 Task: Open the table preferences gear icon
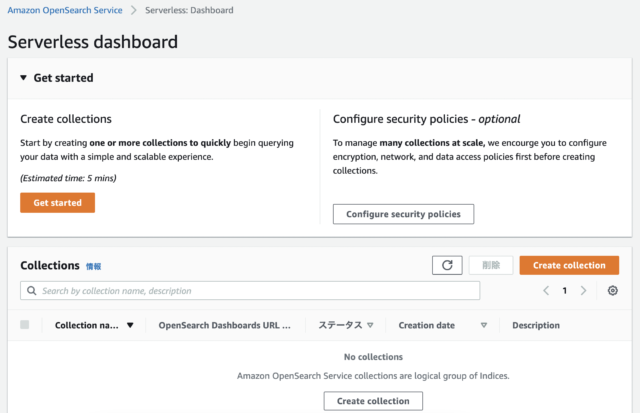click(612, 291)
